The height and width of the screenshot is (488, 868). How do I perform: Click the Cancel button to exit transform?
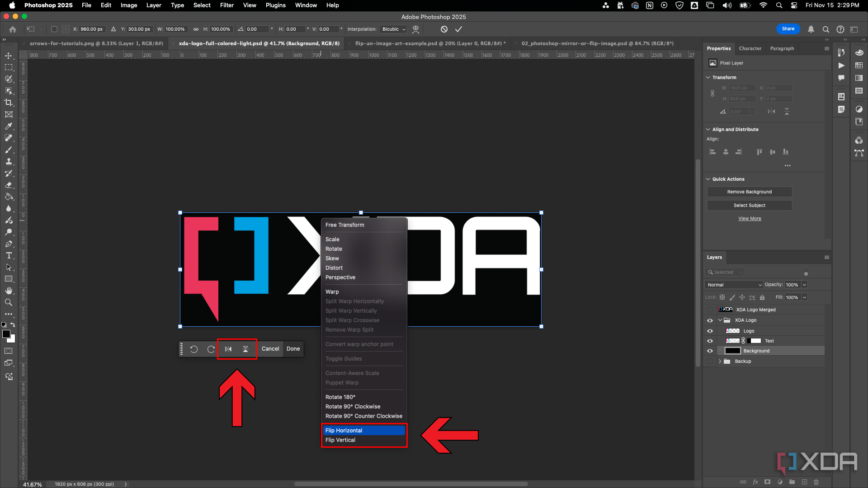(x=270, y=348)
